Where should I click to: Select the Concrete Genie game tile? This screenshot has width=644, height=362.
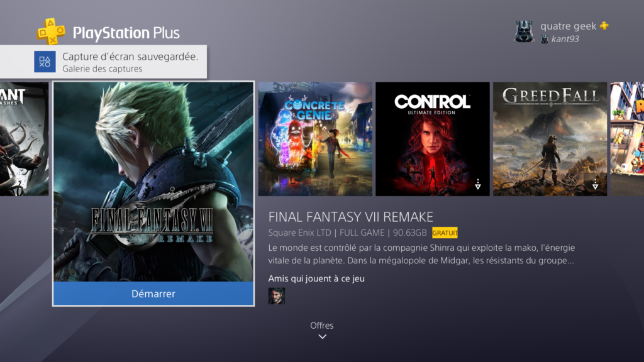coord(315,139)
